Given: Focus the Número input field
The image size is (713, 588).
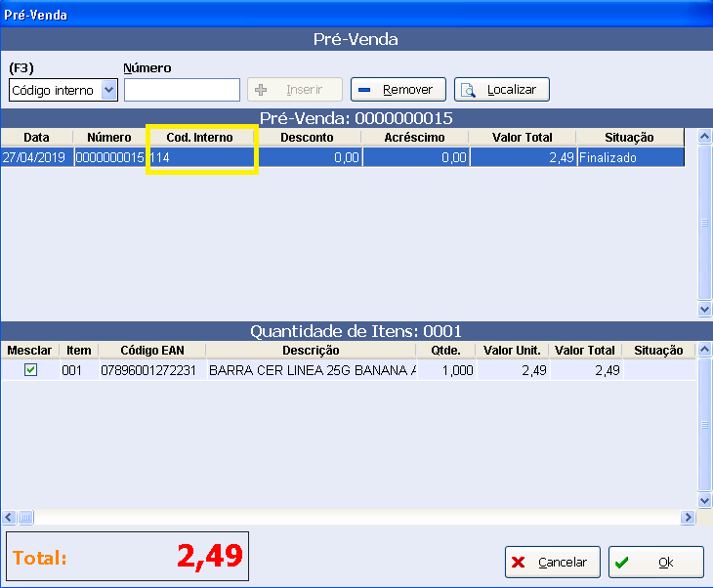Looking at the screenshot, I should click(x=182, y=90).
